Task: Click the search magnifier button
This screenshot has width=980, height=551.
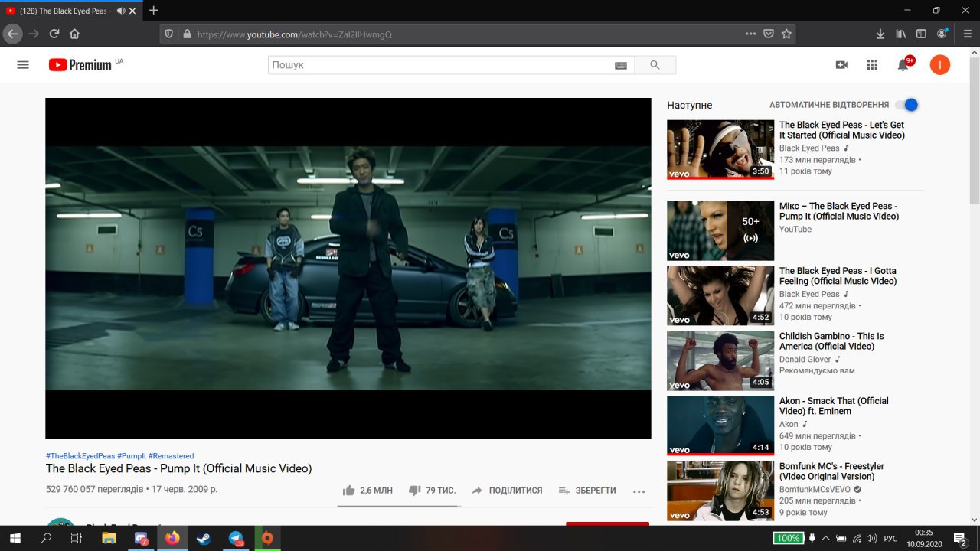Action: [x=655, y=65]
